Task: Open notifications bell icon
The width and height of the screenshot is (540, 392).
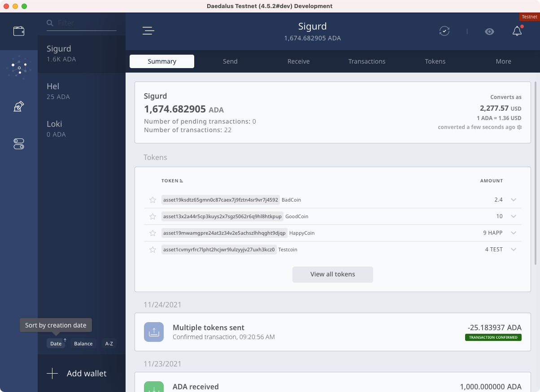Action: (x=517, y=31)
